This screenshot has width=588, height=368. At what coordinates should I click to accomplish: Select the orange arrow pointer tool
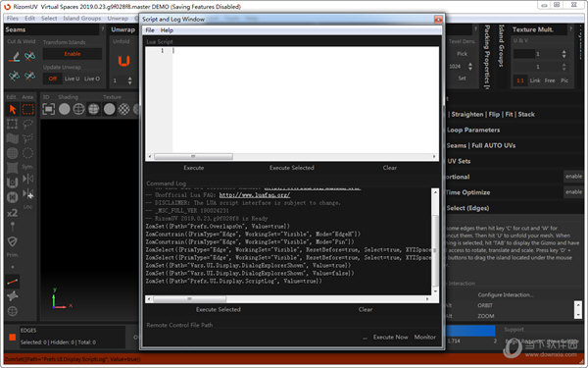13,109
